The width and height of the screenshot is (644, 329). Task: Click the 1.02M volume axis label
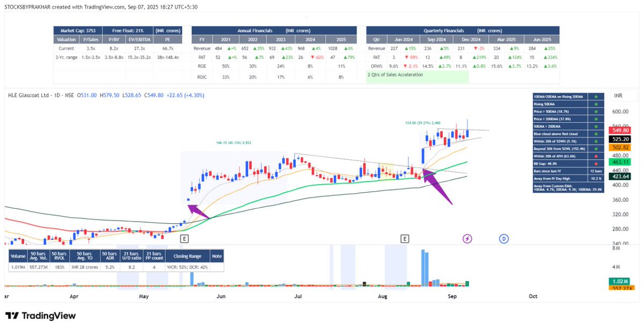pyautogui.click(x=619, y=281)
